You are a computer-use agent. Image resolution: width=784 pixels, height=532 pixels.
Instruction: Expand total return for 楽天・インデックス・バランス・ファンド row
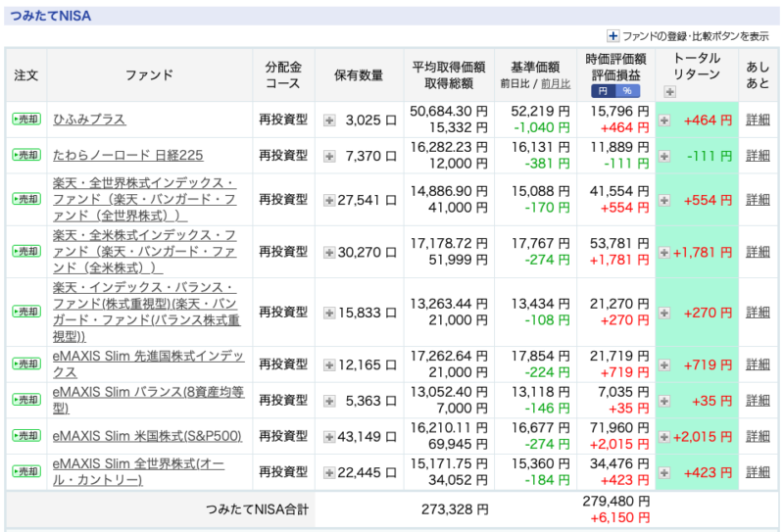coord(664,312)
